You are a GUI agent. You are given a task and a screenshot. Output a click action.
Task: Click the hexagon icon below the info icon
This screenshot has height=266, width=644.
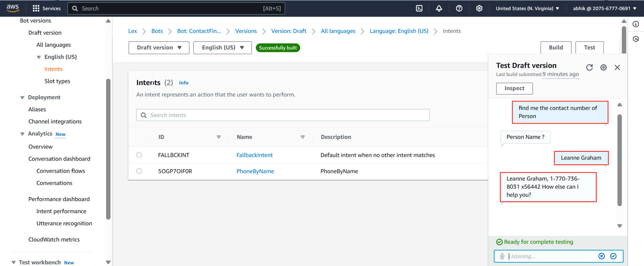636,39
